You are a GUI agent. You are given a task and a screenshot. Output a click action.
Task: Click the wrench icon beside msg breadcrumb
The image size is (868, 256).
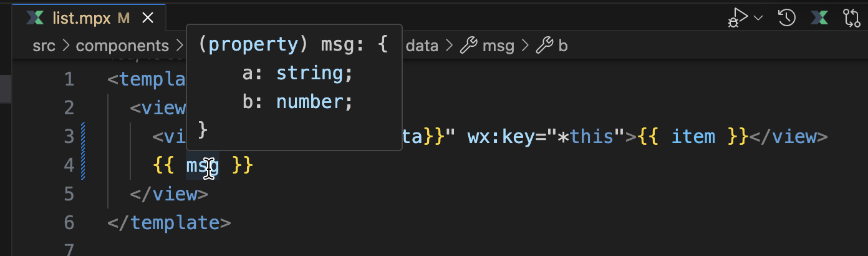[468, 46]
